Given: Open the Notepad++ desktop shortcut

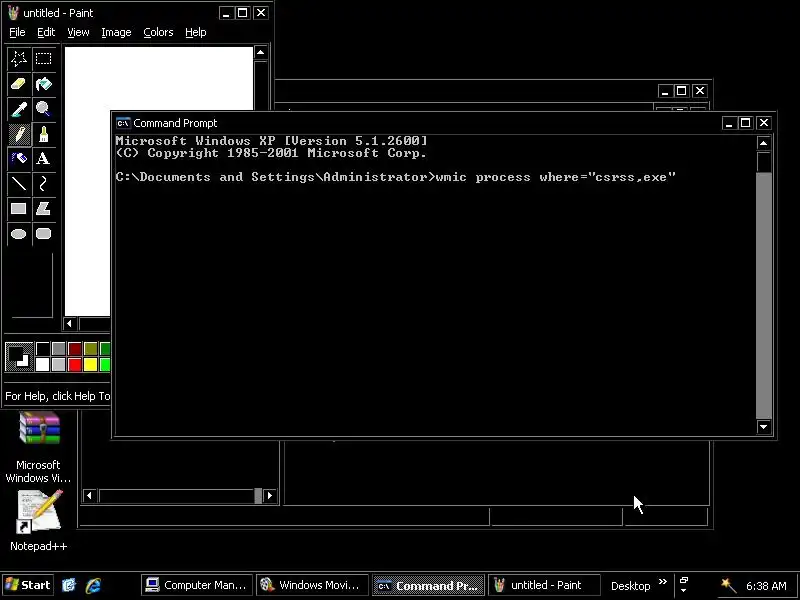Looking at the screenshot, I should [39, 520].
